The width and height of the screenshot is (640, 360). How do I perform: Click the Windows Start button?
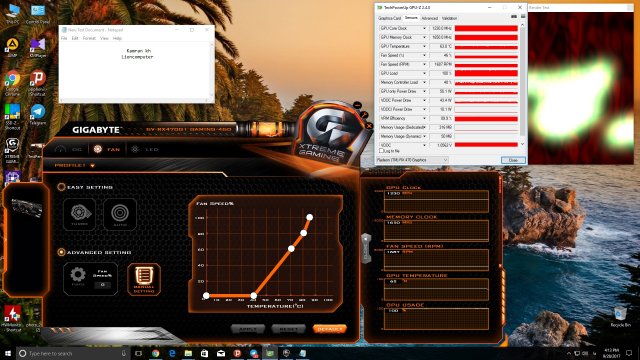point(8,353)
